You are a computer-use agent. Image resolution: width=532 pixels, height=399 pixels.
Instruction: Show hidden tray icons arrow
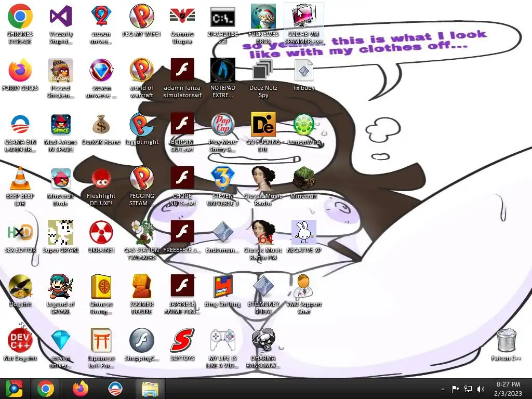pyautogui.click(x=443, y=389)
